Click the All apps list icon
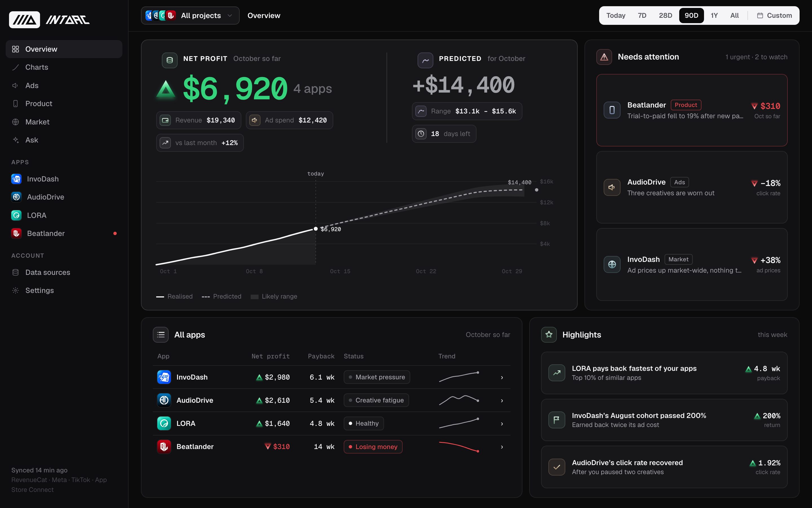 (x=161, y=335)
